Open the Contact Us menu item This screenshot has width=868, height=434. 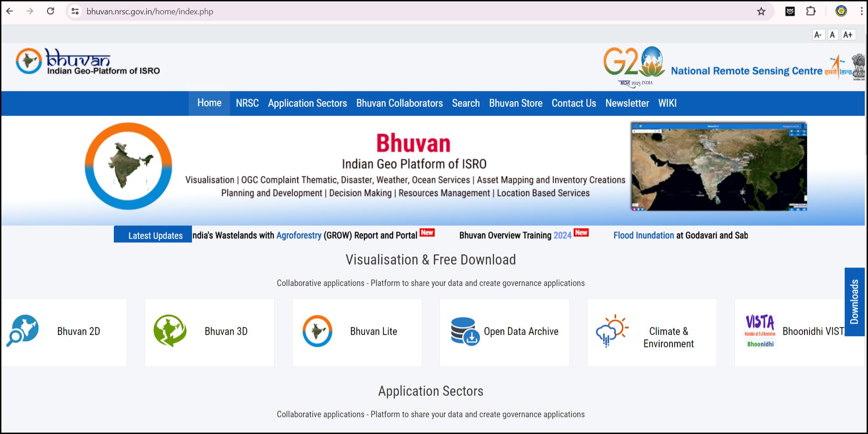tap(574, 103)
